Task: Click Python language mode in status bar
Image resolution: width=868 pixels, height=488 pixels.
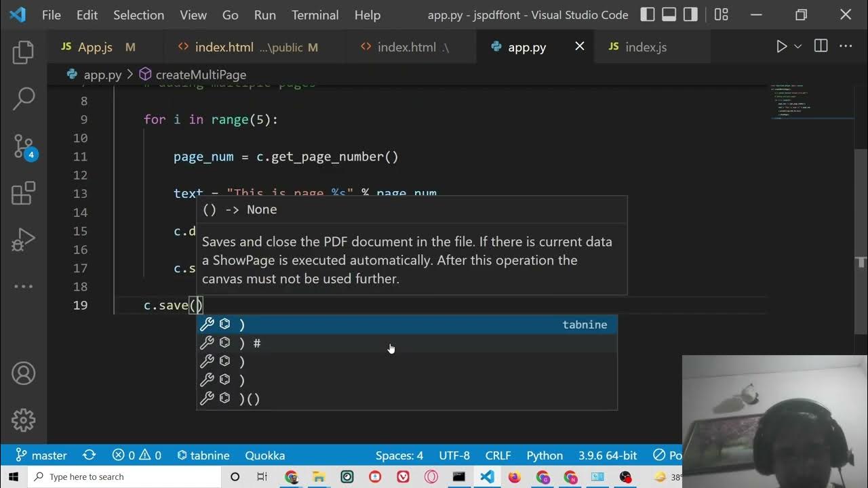Action: pyautogui.click(x=545, y=455)
